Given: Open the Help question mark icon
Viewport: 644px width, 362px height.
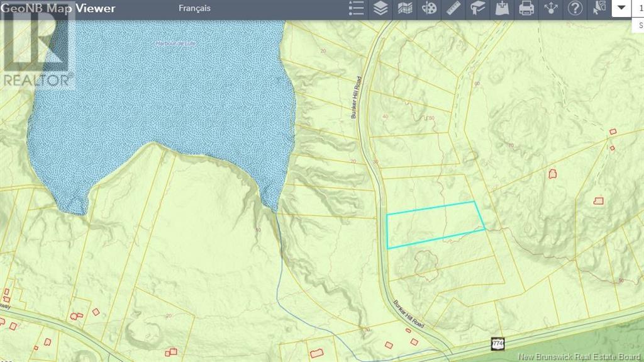Looking at the screenshot, I should (575, 8).
